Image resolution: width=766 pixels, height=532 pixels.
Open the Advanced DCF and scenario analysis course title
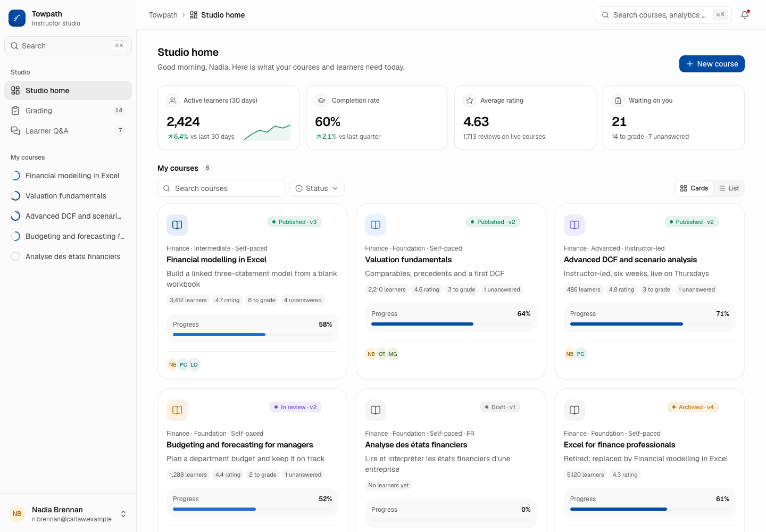click(x=630, y=260)
